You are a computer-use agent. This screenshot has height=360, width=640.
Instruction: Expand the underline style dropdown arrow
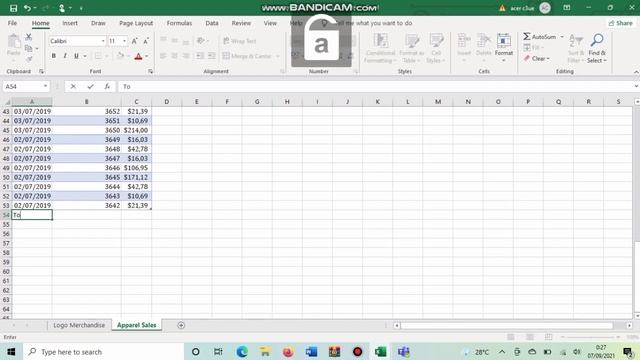(x=84, y=56)
